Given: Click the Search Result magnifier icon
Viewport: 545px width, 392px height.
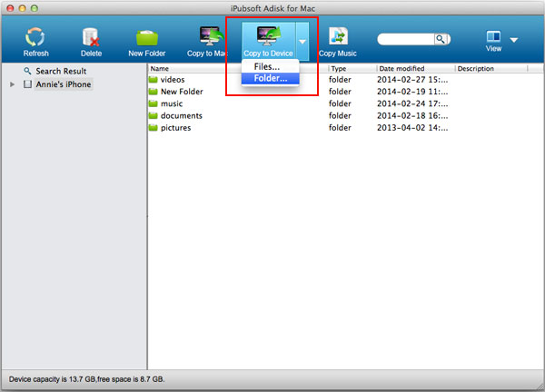Looking at the screenshot, I should 27,71.
